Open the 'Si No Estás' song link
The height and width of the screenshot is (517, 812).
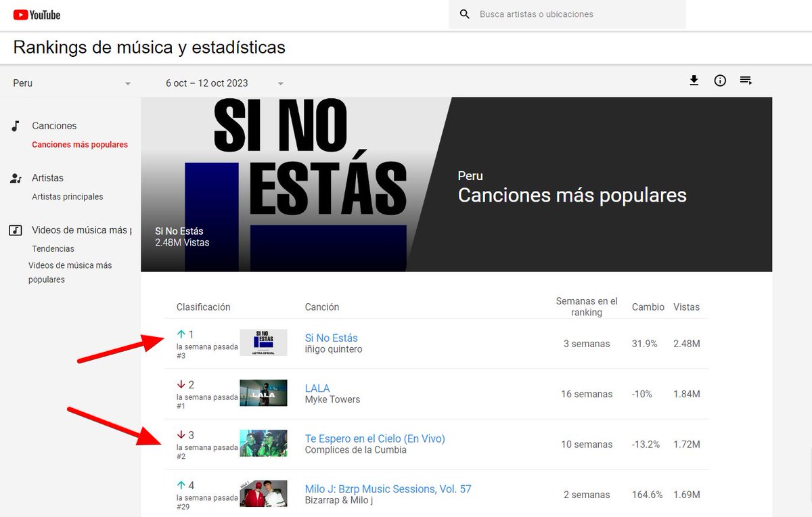[x=332, y=338]
